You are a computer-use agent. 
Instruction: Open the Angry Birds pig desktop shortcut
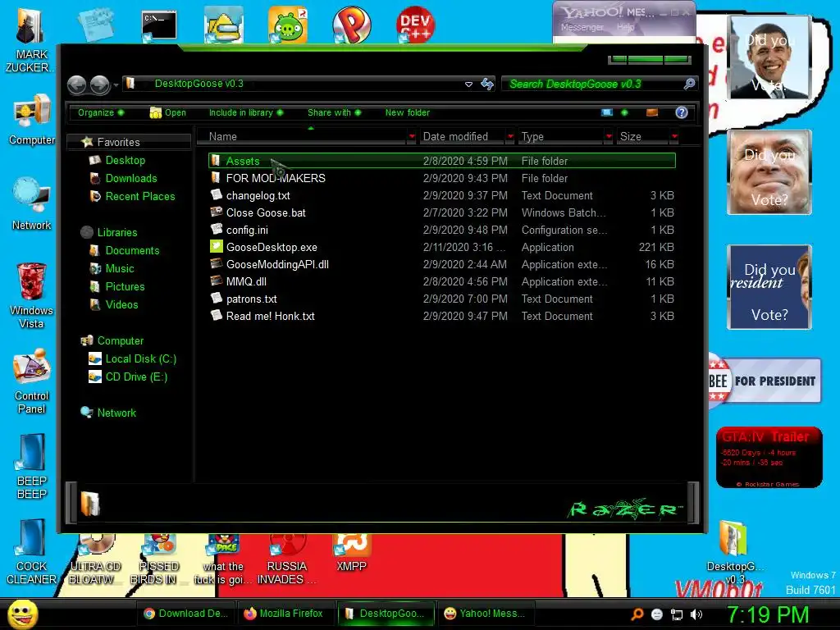[x=288, y=25]
